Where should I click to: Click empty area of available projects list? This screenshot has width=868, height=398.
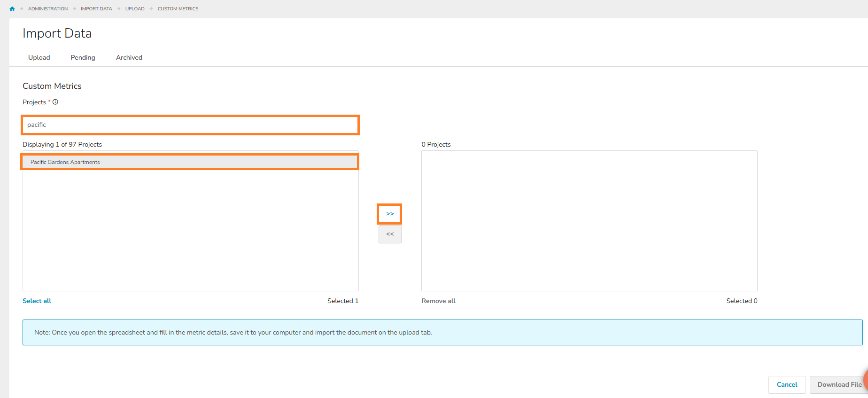click(x=190, y=230)
